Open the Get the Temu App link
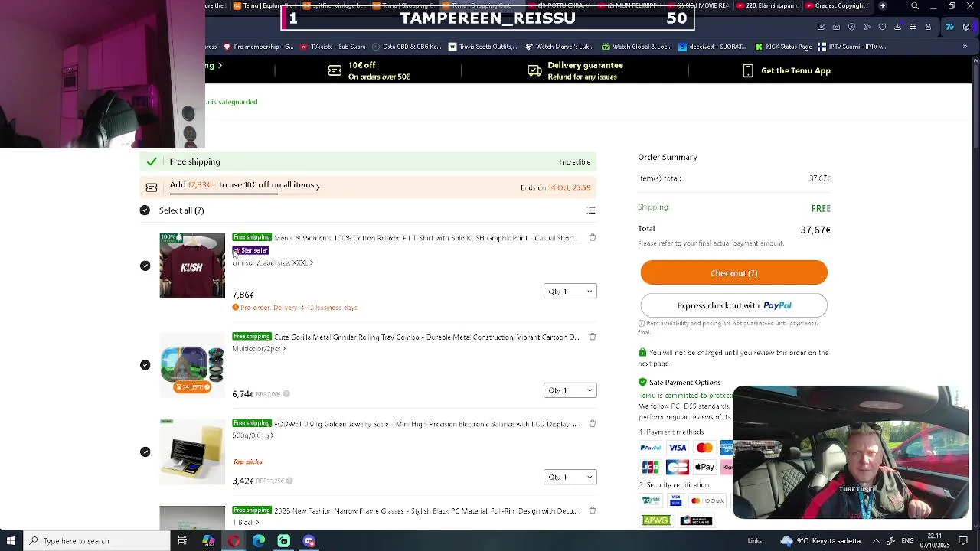 [x=795, y=70]
